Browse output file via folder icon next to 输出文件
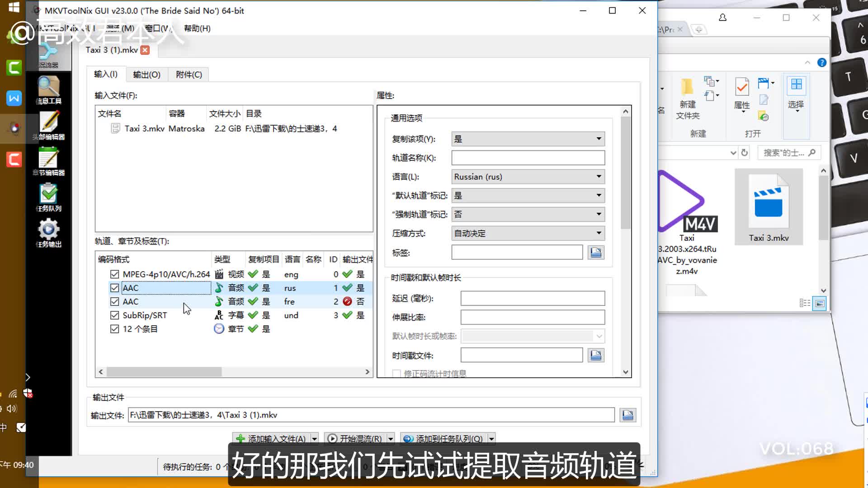This screenshot has height=488, width=868. (x=628, y=414)
